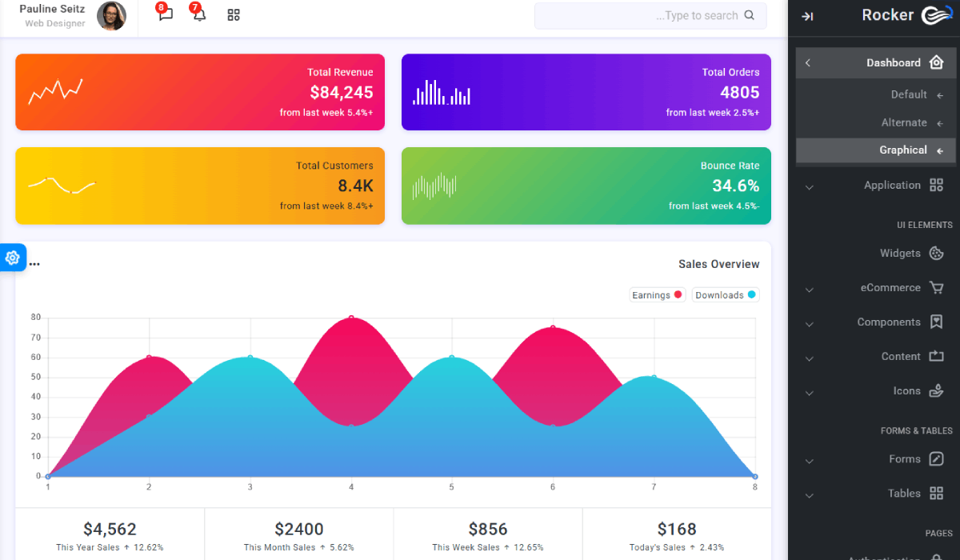The width and height of the screenshot is (960, 560).
Task: Expand the Forms menu chevron
Action: click(x=809, y=461)
